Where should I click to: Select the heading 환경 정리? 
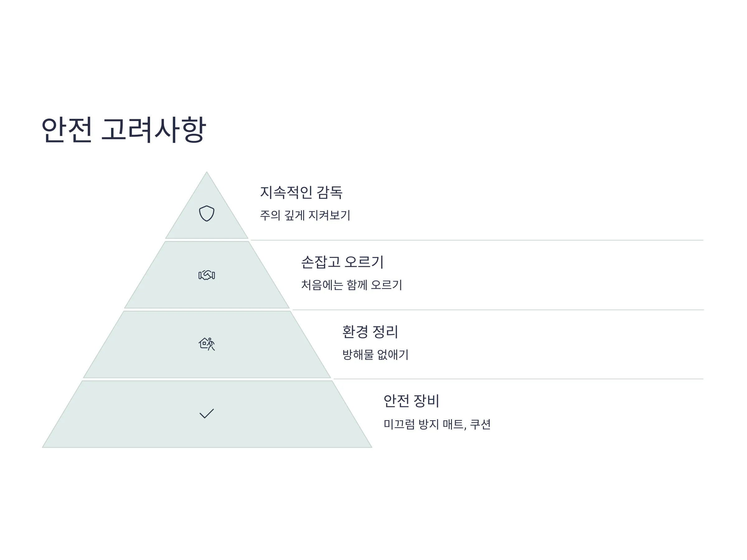click(370, 331)
